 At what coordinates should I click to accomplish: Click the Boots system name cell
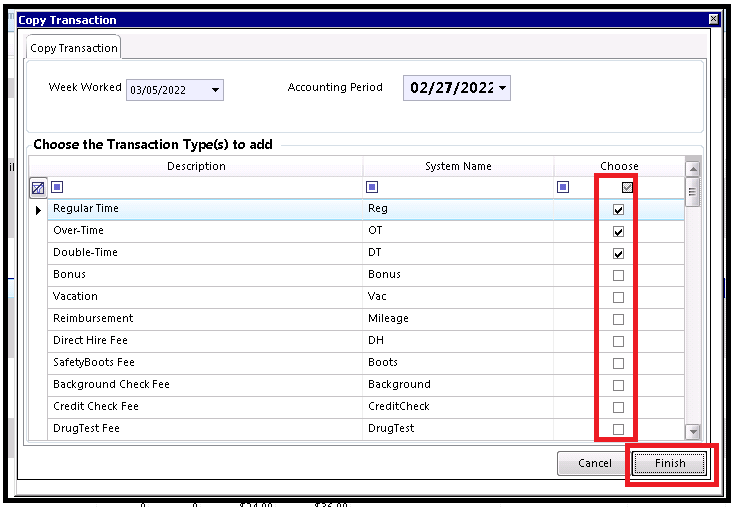[x=458, y=364]
